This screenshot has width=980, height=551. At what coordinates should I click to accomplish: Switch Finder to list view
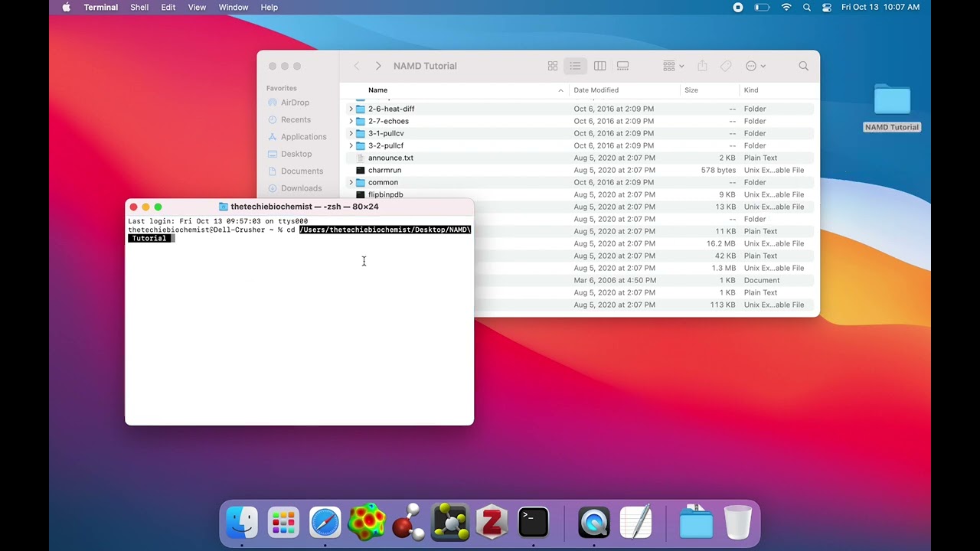coord(575,66)
